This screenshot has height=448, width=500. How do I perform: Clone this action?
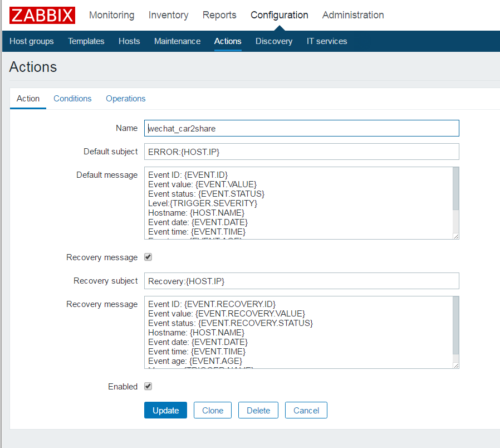tap(213, 411)
